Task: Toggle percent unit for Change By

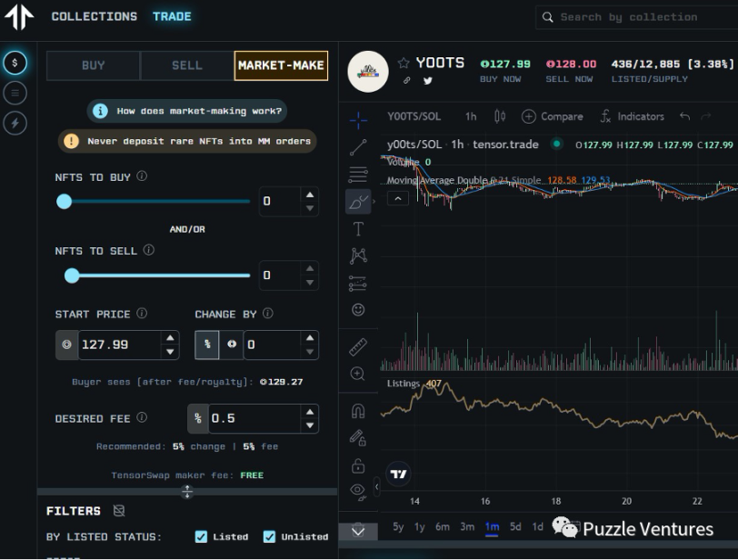Action: point(206,345)
